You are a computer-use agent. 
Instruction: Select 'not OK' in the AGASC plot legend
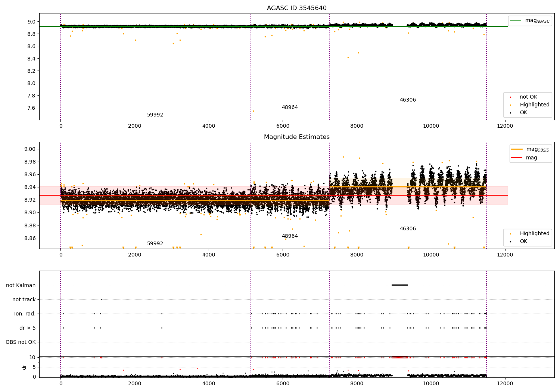click(x=528, y=97)
